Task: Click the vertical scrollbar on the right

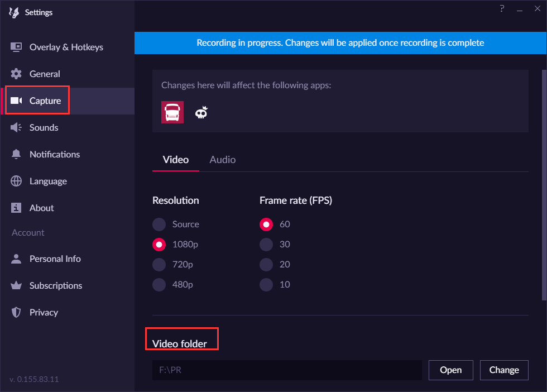Action: (x=544, y=184)
